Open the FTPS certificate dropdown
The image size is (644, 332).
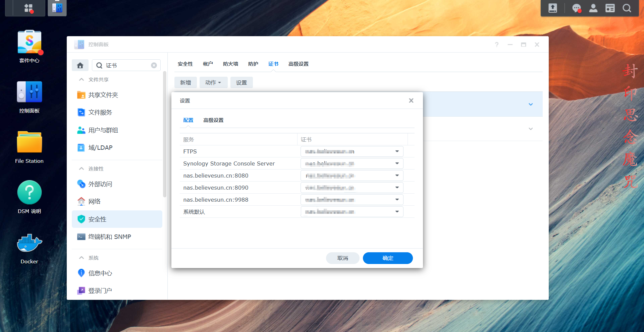click(x=352, y=151)
